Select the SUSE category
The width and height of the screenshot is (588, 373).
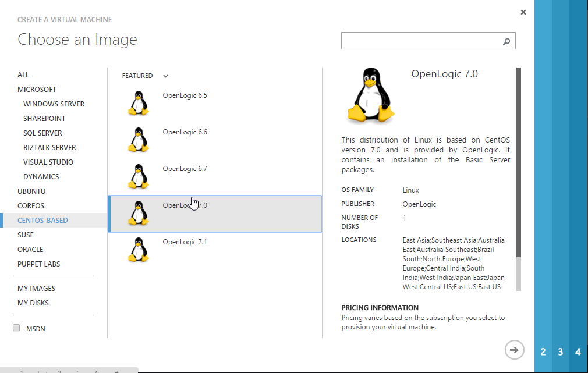26,236
